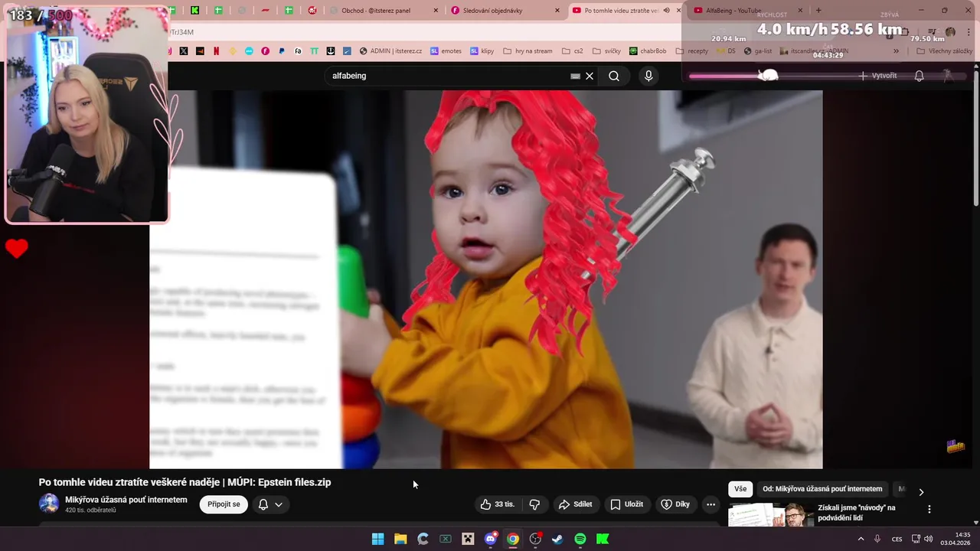Open the green K (Kick) taskbar app
The width and height of the screenshot is (980, 551).
point(603,539)
